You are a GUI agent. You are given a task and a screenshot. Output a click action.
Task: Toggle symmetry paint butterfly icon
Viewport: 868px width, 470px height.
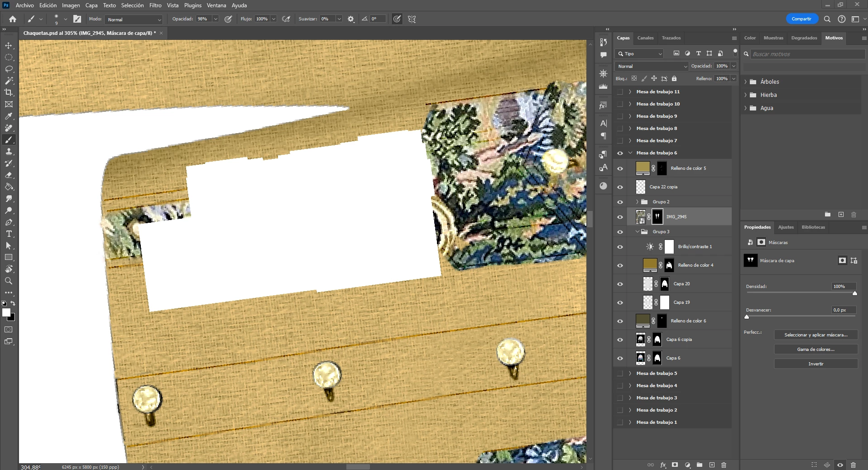click(x=412, y=19)
